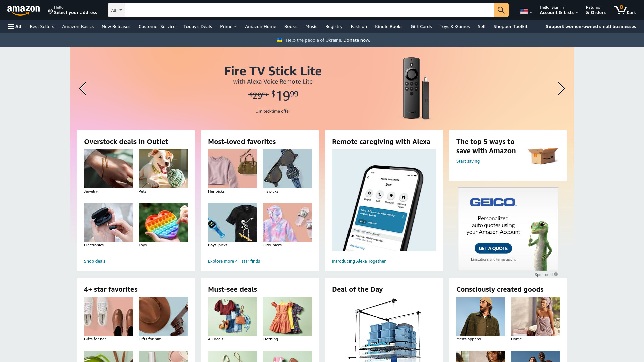Expand the All search category dropdown
This screenshot has height=362, width=644.
click(x=116, y=10)
